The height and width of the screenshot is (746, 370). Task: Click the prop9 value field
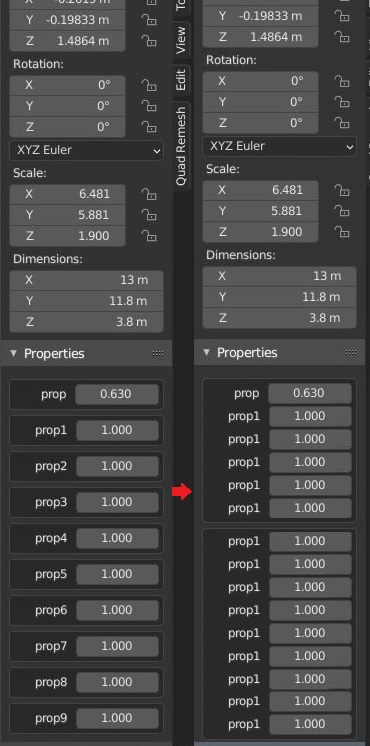(117, 718)
